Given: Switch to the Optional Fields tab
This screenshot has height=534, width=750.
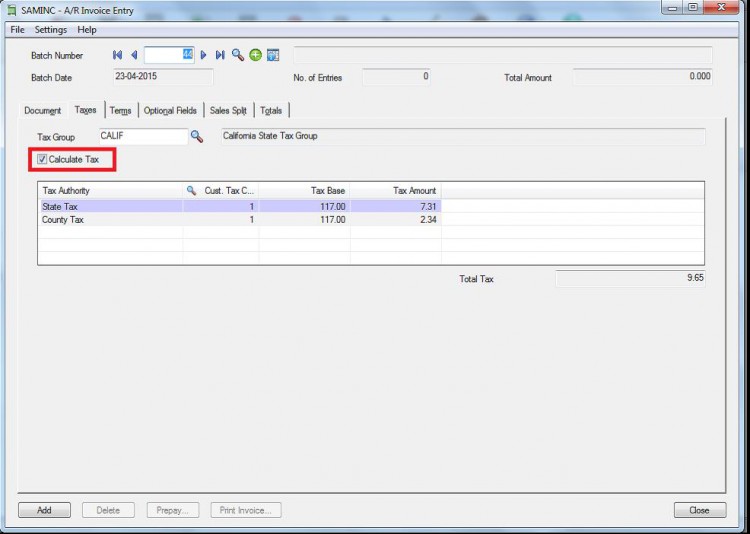Looking at the screenshot, I should coord(170,110).
